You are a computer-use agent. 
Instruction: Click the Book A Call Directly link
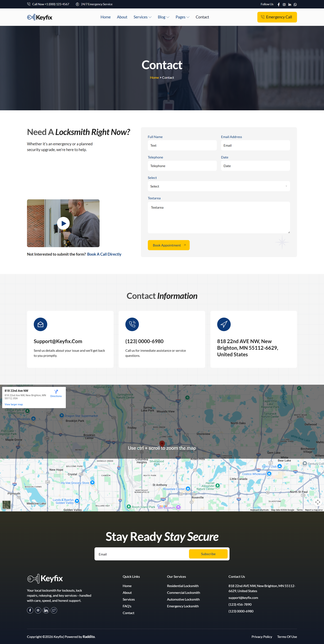tap(104, 254)
